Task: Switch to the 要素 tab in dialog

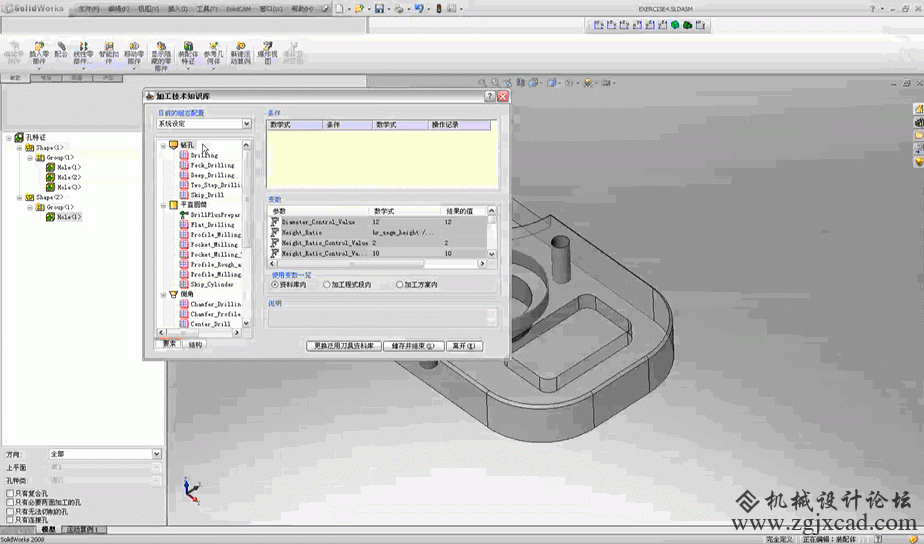Action: (x=170, y=344)
